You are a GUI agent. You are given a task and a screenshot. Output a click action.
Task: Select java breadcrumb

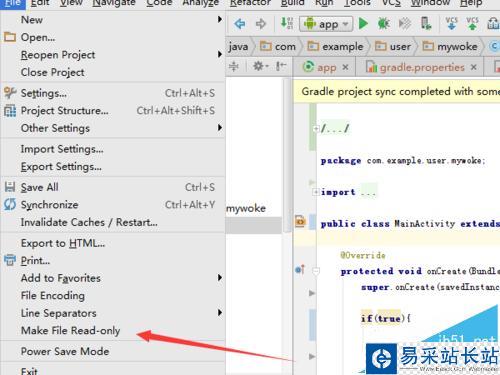click(x=238, y=47)
